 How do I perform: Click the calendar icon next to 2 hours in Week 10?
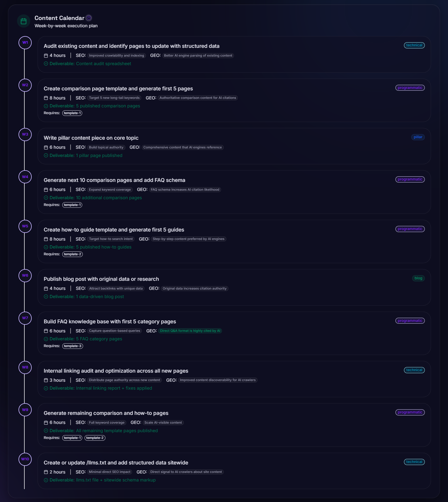46,472
